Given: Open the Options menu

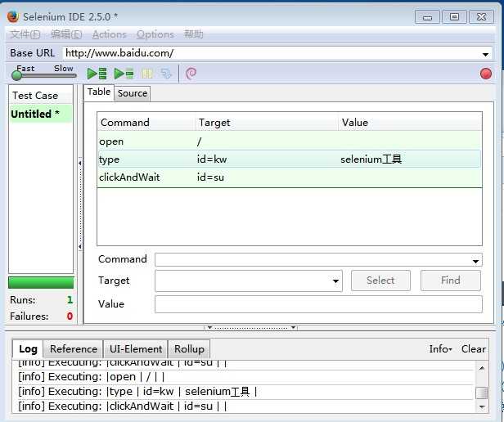Looking at the screenshot, I should pyautogui.click(x=155, y=34).
